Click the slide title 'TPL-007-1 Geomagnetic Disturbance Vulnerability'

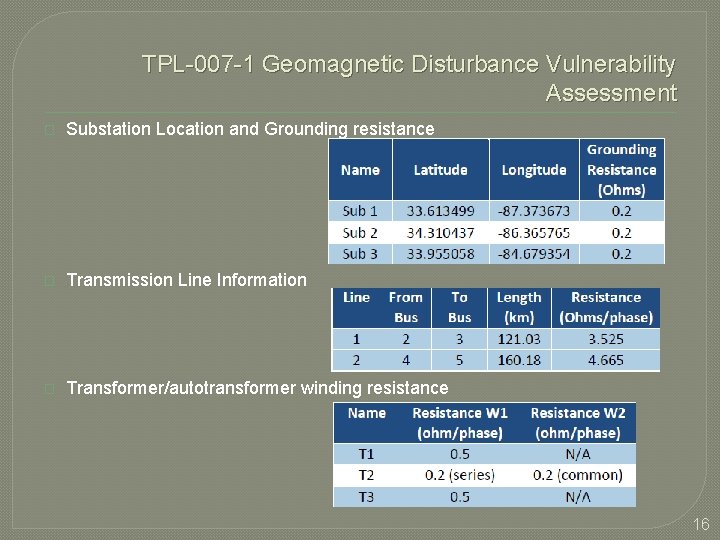(x=409, y=64)
